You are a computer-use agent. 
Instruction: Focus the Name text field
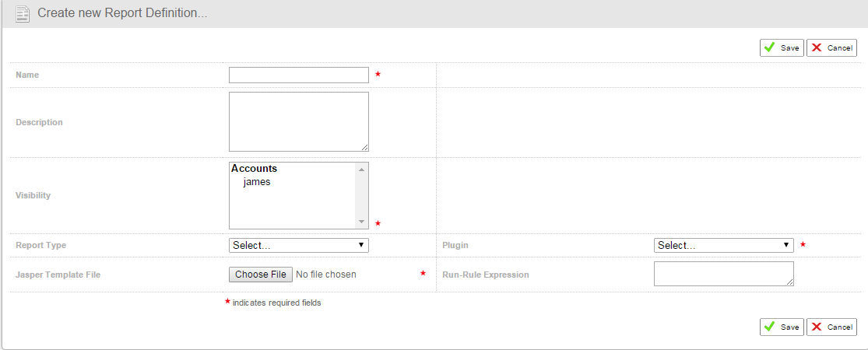coord(298,75)
